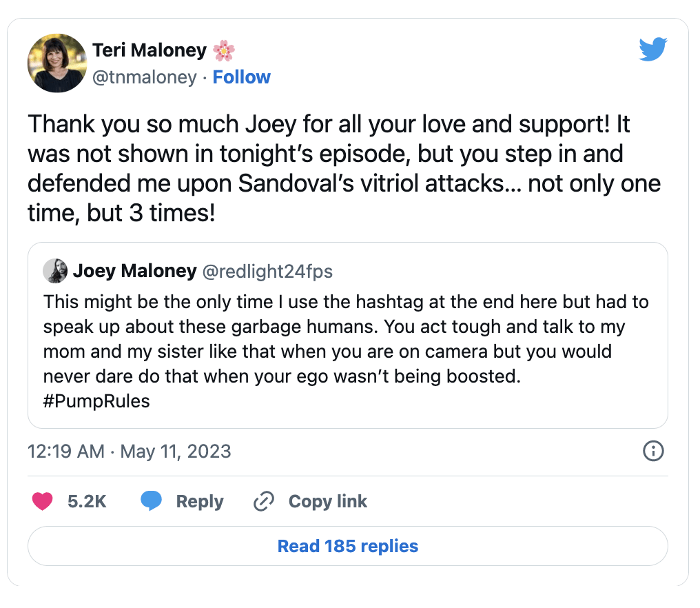Select the Copy link text
Viewport: 700px width, 608px height.
pos(327,501)
